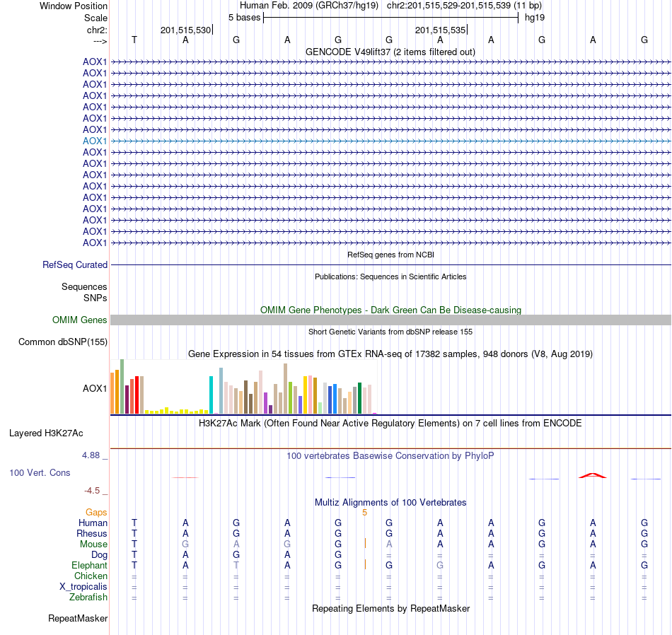672x635 pixels.
Task: Open the Basewise Conservation by PhyloP title
Action: tap(390, 455)
